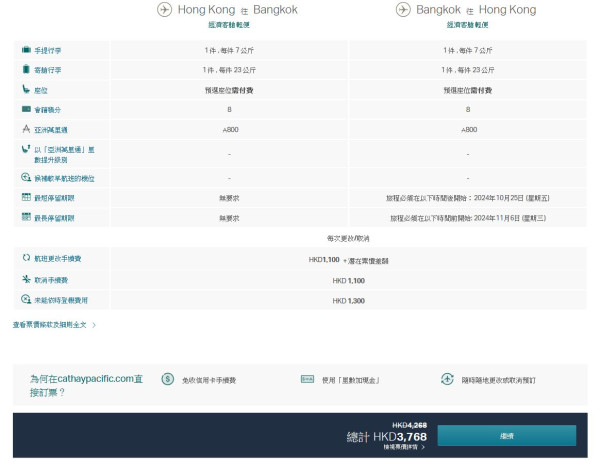Click the anytime change or cancel booking icon

coord(446,380)
